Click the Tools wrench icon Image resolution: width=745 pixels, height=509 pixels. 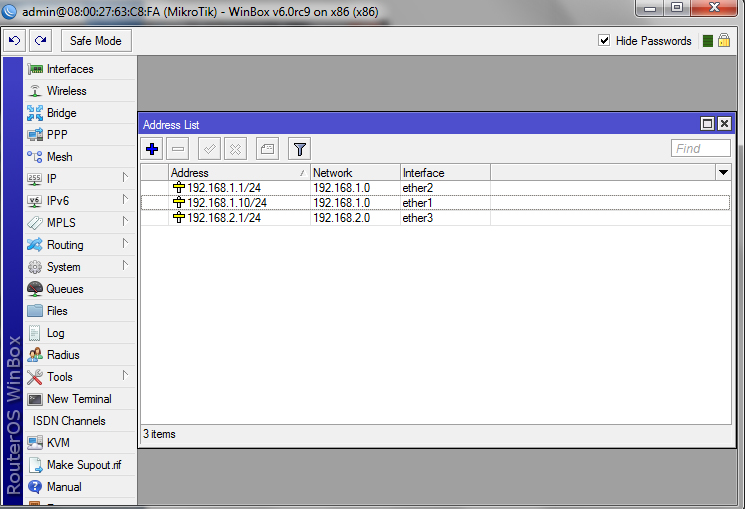pos(35,377)
